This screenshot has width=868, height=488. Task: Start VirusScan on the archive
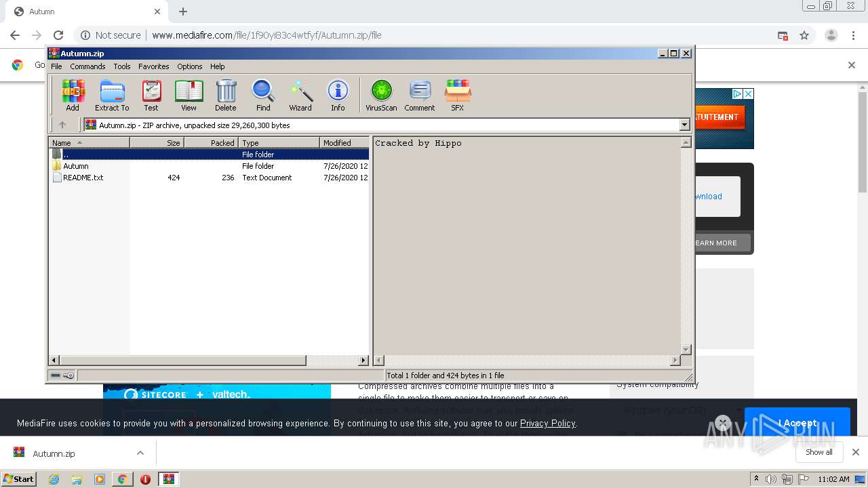(x=381, y=96)
